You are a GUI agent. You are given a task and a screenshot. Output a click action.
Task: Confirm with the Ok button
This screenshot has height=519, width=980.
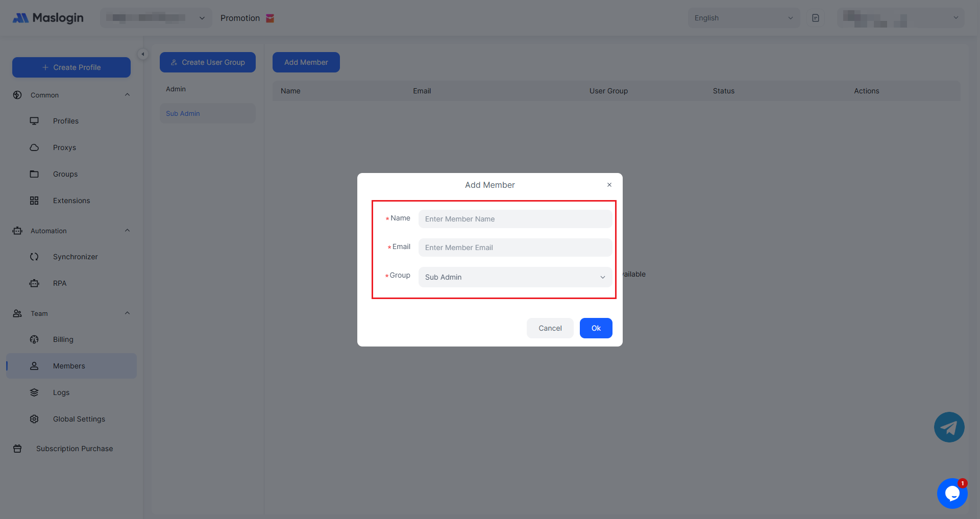pos(596,328)
